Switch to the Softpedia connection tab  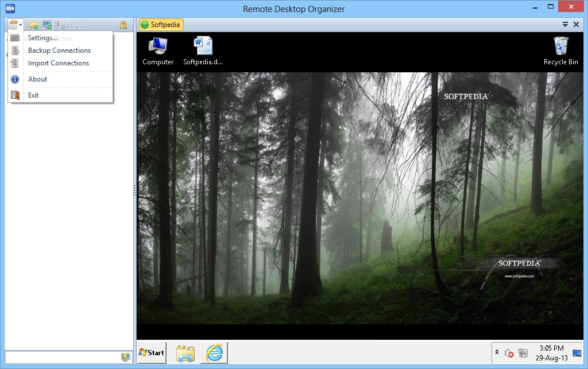161,25
